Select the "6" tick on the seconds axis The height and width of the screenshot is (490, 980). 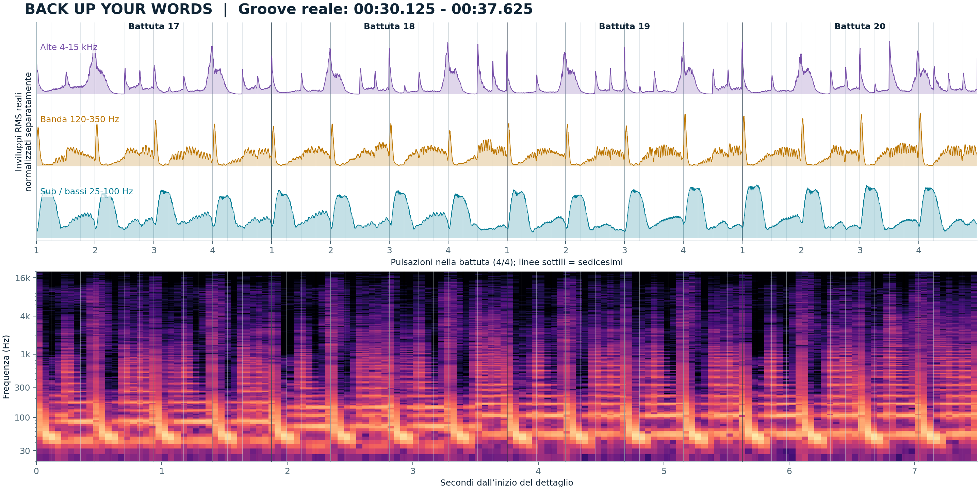point(789,471)
